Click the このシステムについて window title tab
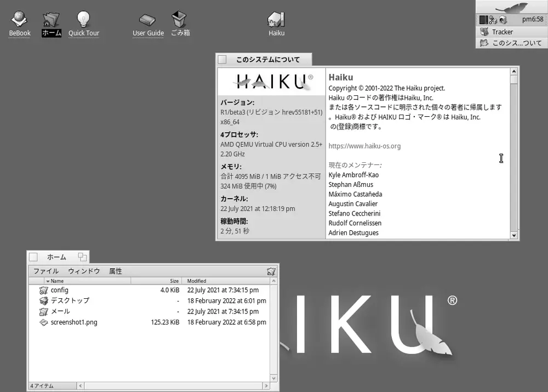 pos(268,59)
